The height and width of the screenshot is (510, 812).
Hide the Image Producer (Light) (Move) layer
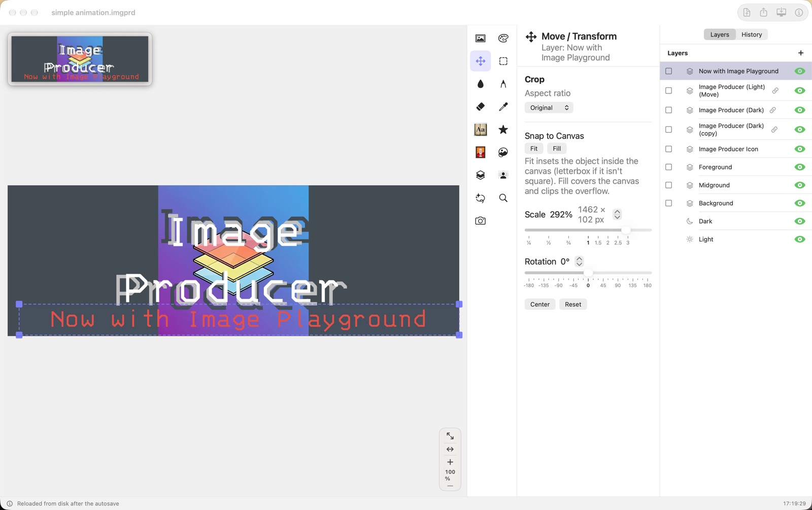(800, 90)
